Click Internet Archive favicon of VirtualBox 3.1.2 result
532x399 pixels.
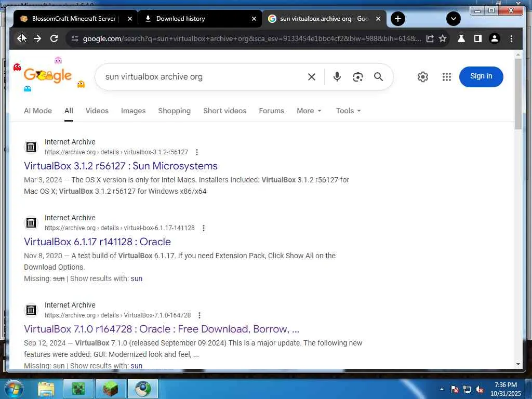coord(31,147)
